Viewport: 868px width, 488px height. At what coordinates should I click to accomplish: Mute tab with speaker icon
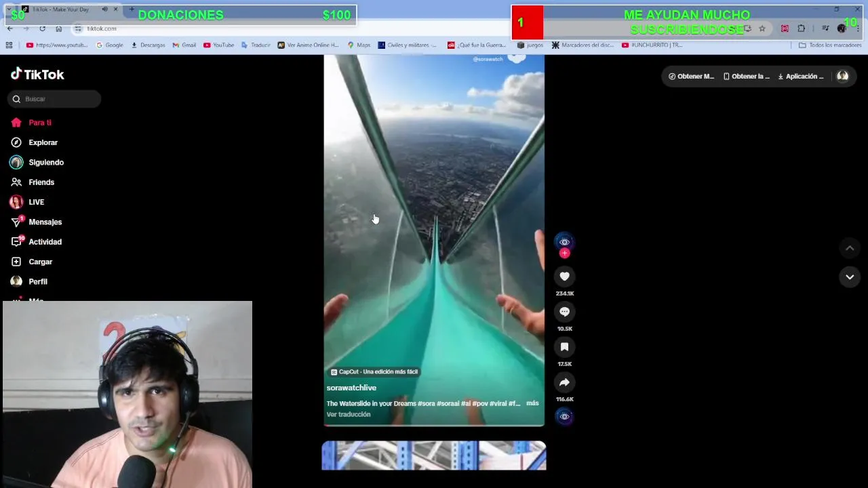pos(104,9)
